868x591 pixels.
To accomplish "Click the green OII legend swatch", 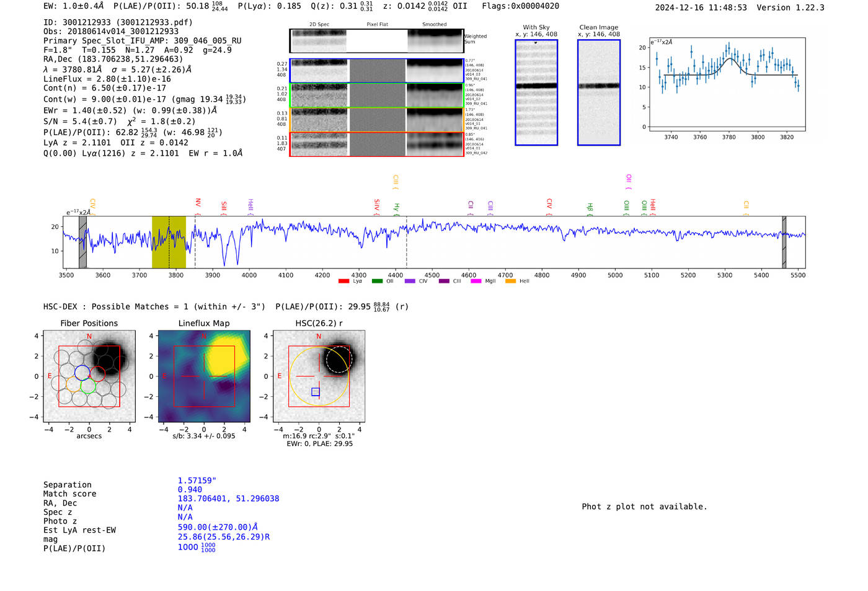I will point(377,282).
